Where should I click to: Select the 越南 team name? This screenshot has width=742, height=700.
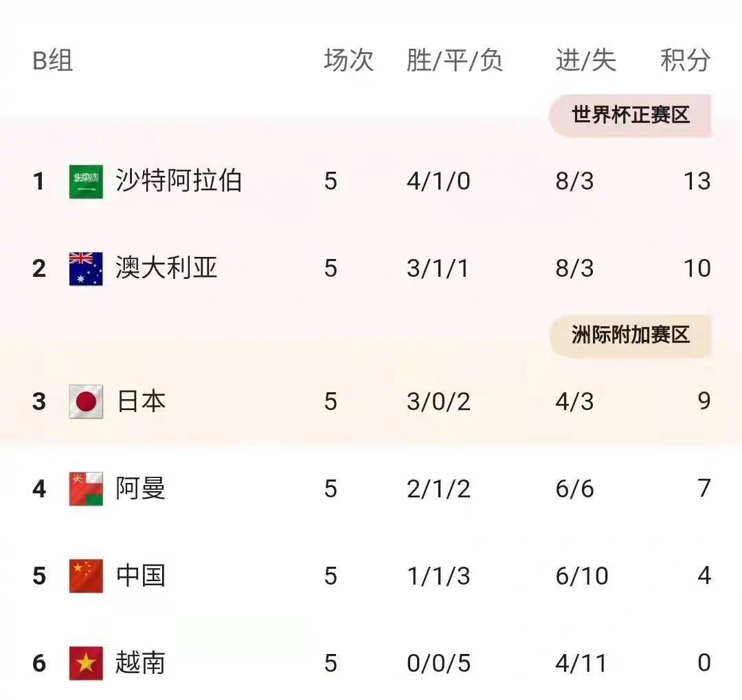point(141,663)
